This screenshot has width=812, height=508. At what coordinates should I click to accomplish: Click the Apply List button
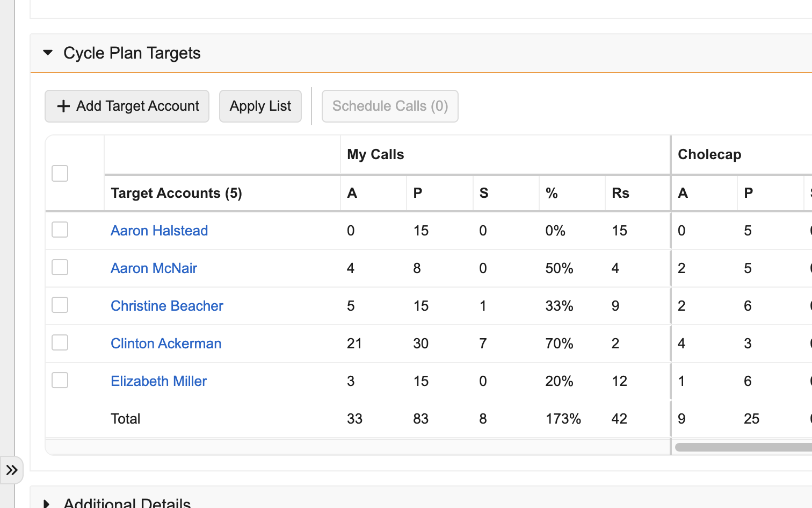pyautogui.click(x=260, y=106)
